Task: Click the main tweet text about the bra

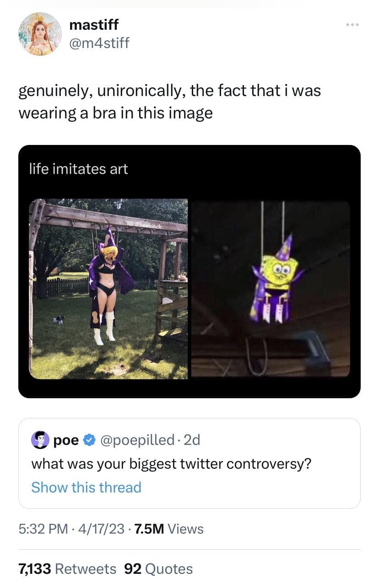Action: [169, 101]
